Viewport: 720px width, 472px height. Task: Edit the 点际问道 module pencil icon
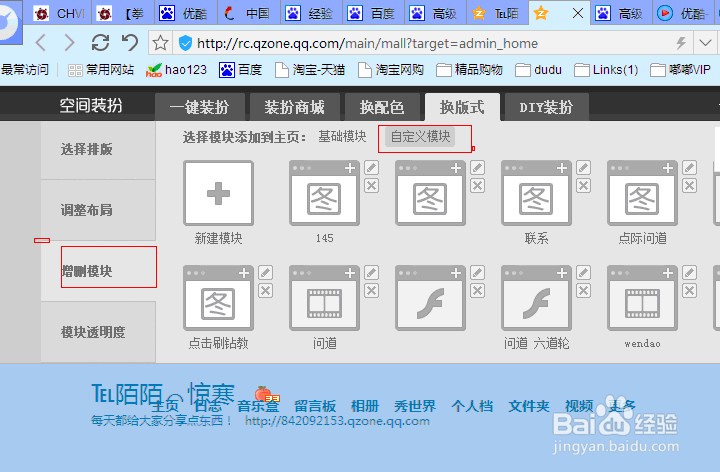point(690,168)
